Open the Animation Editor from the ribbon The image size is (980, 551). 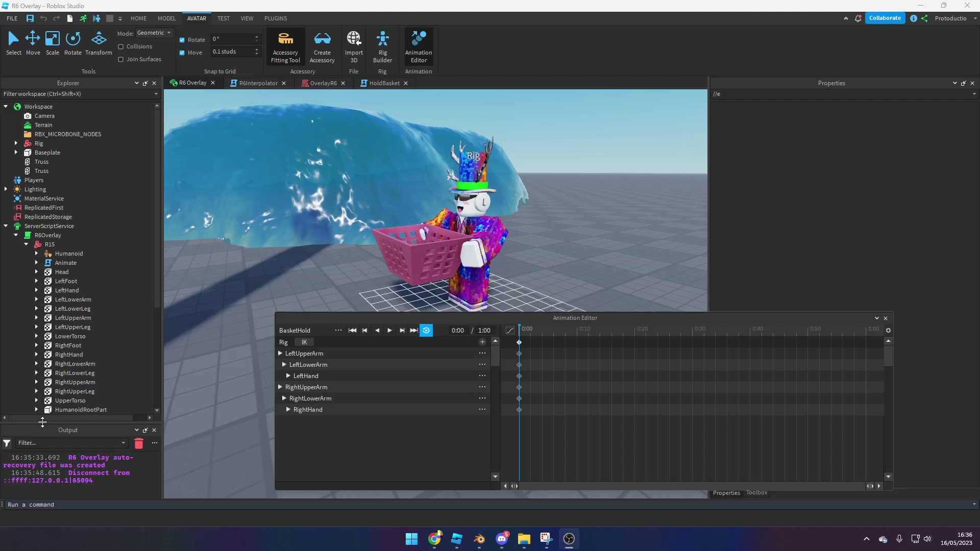[x=418, y=46]
